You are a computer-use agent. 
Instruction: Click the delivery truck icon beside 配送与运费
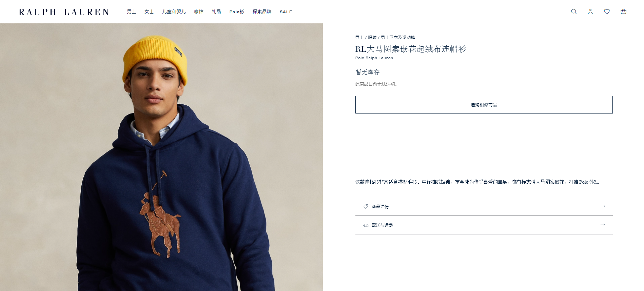coord(366,225)
